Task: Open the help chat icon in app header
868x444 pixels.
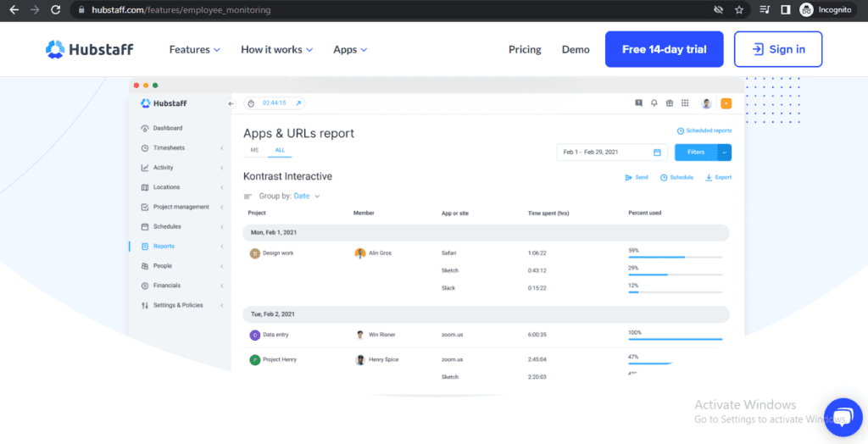Action: (639, 103)
